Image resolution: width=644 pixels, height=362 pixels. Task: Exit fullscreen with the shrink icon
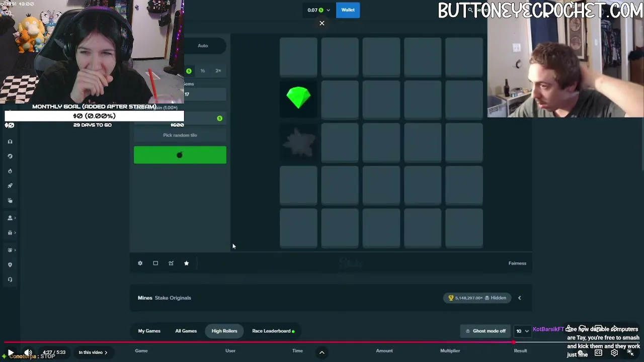pyautogui.click(x=630, y=353)
